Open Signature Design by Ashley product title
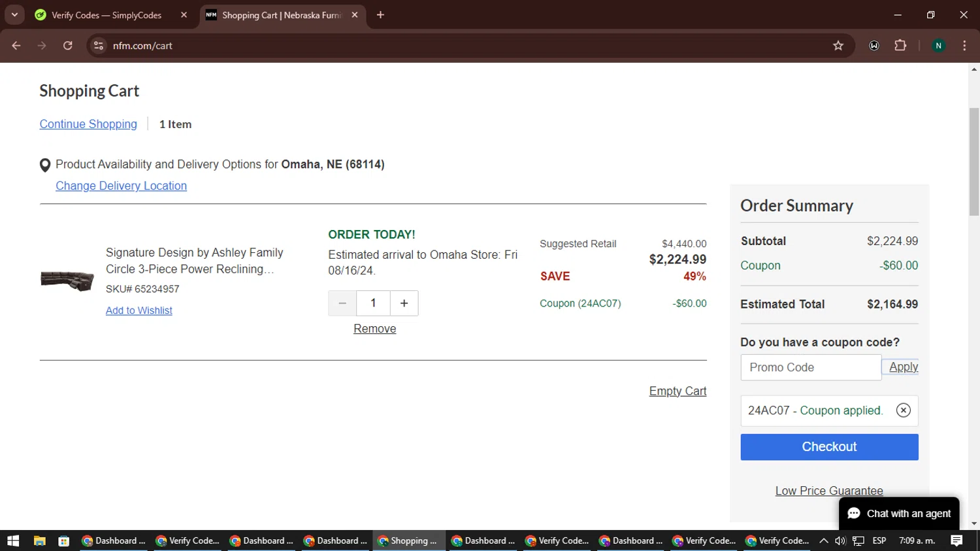980x551 pixels. coord(195,261)
